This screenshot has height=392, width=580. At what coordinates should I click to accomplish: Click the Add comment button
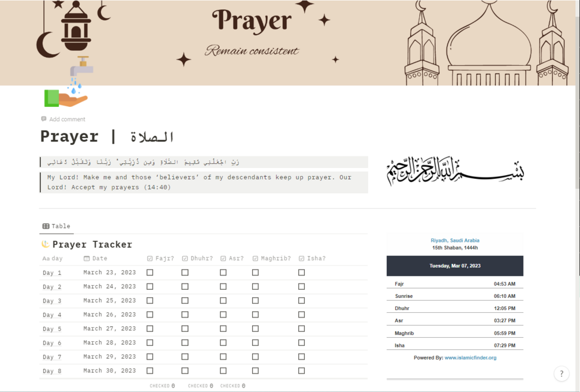tap(63, 119)
